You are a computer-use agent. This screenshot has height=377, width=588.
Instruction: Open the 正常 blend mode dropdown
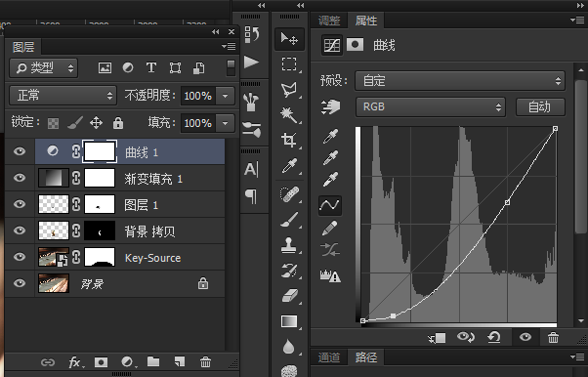63,96
